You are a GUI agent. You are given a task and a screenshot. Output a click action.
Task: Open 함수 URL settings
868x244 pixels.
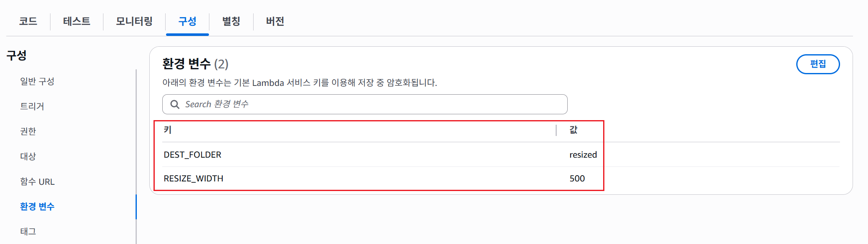tap(37, 181)
